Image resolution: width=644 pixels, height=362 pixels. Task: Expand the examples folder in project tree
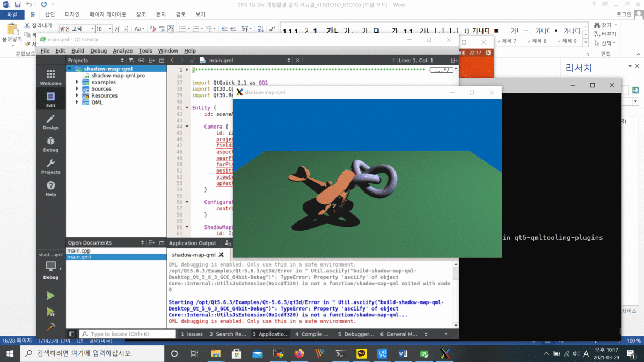coord(77,83)
